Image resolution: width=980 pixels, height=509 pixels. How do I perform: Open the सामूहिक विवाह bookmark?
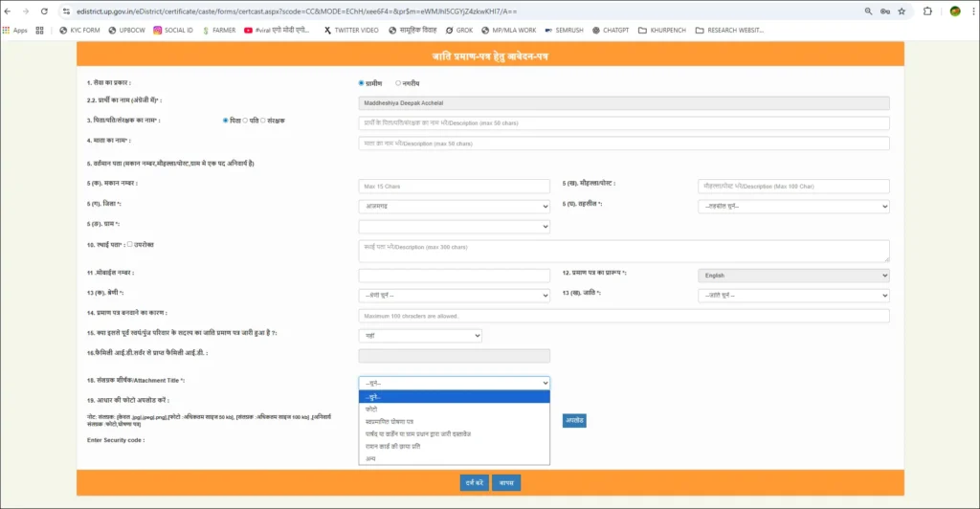point(412,30)
